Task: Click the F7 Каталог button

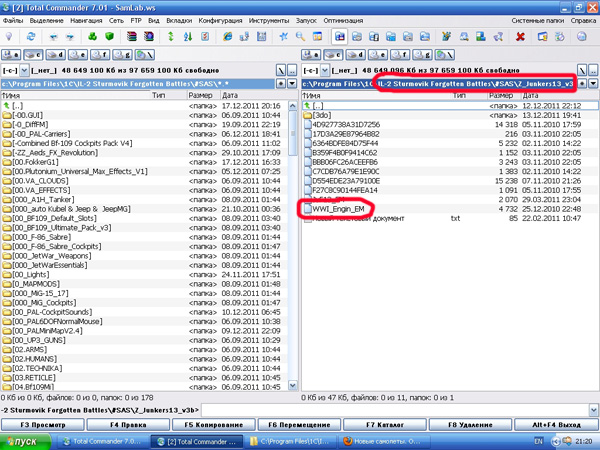Action: pyautogui.click(x=385, y=425)
